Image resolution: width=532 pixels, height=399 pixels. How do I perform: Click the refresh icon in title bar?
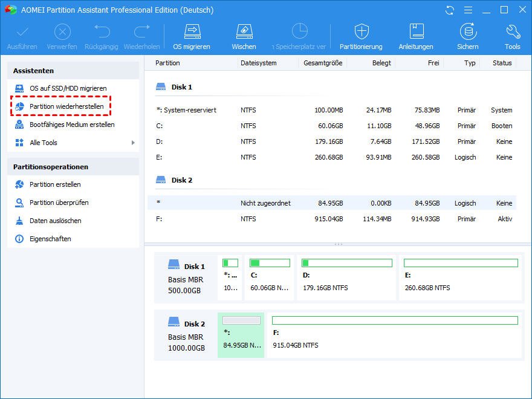tap(449, 10)
